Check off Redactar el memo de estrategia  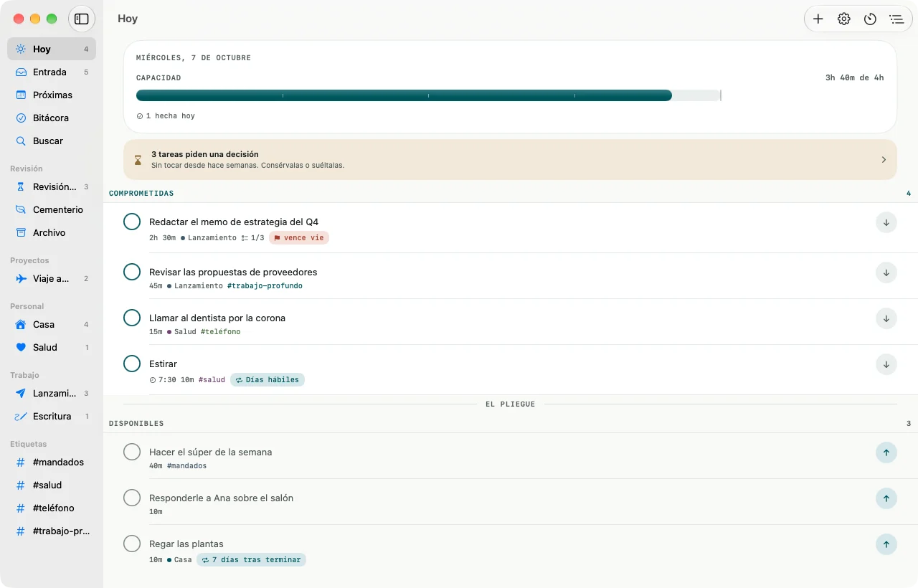tap(132, 222)
